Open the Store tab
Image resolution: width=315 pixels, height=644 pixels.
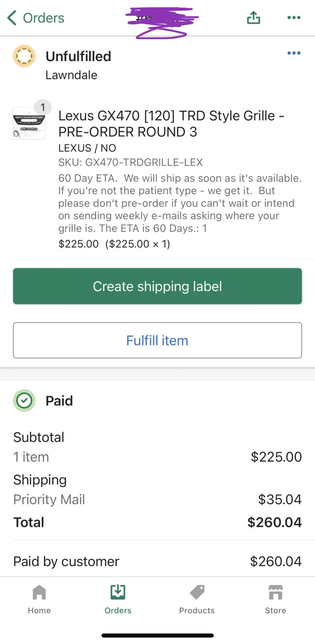click(x=275, y=600)
